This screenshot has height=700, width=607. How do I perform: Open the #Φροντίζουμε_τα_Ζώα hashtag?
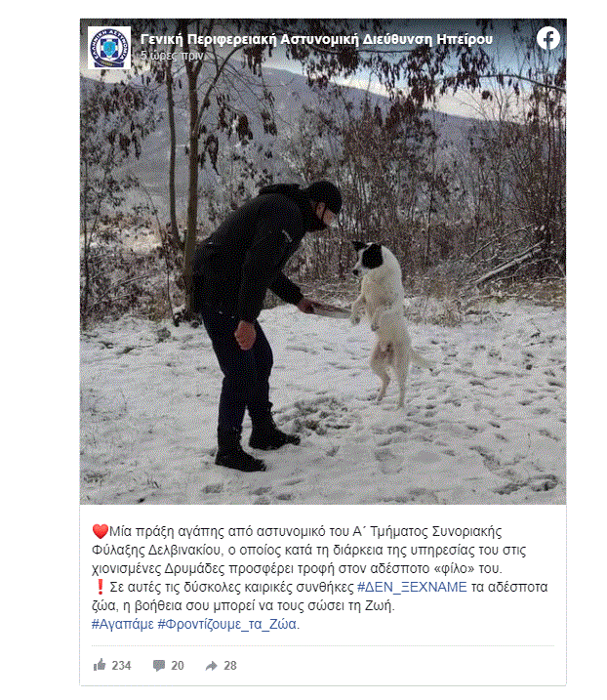[227, 624]
